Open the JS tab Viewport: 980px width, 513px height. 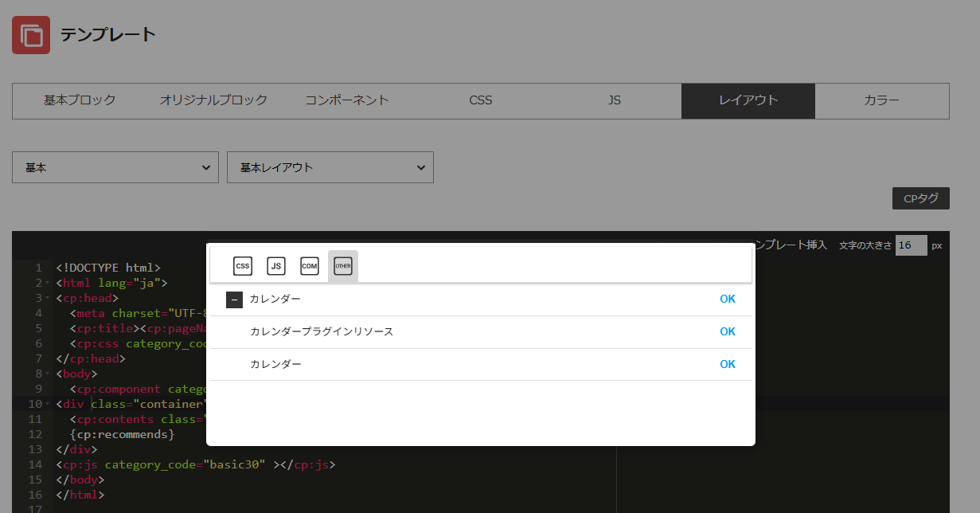(614, 100)
